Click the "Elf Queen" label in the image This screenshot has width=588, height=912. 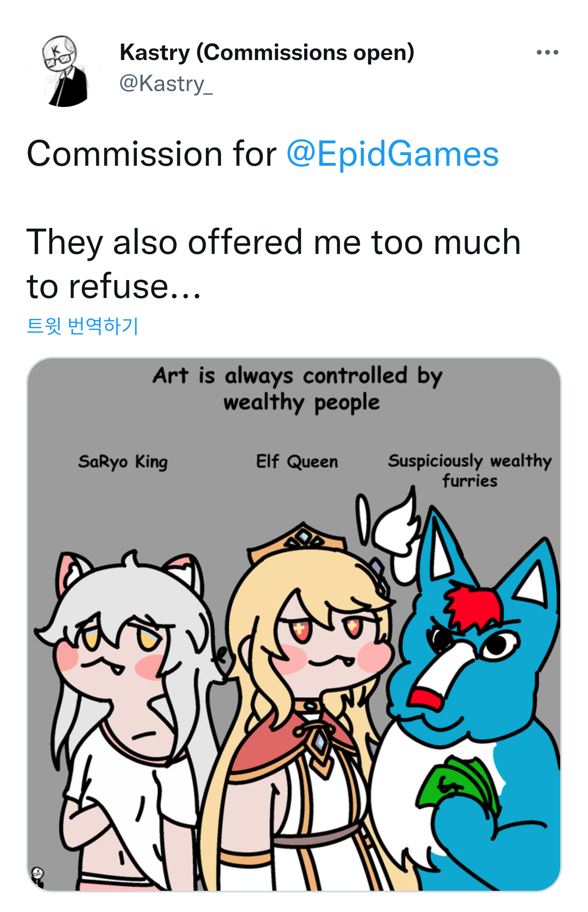click(297, 461)
